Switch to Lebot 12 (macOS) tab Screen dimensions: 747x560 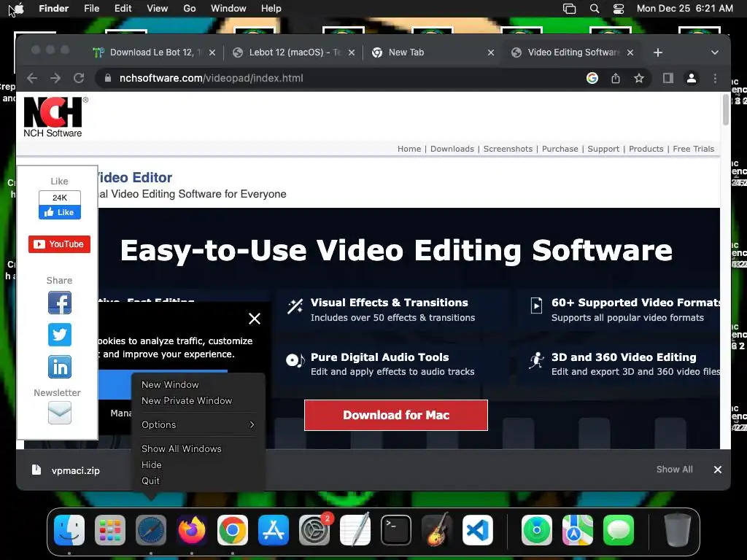pyautogui.click(x=294, y=52)
